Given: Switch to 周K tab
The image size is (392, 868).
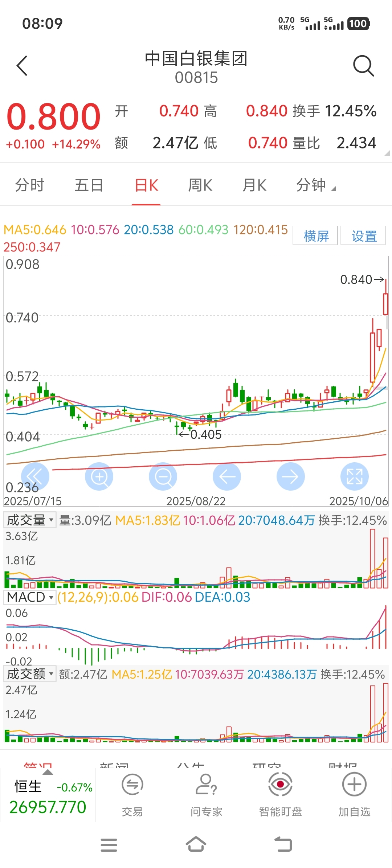Looking at the screenshot, I should (200, 185).
